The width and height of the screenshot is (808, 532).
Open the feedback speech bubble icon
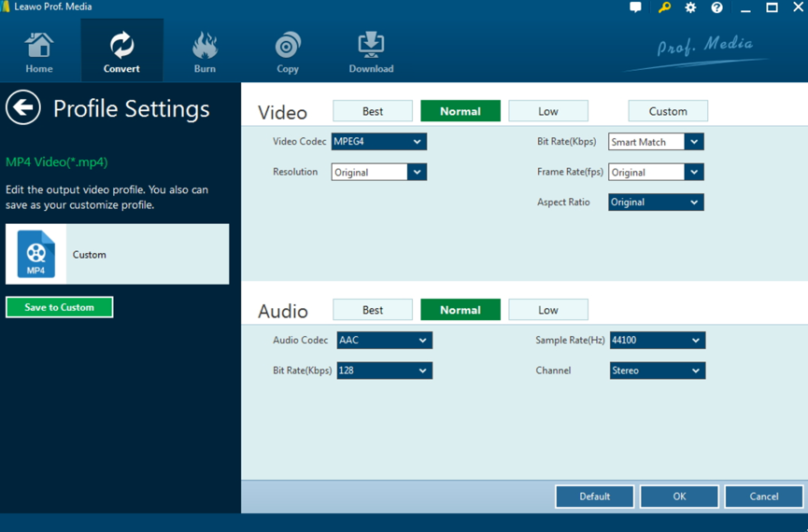(x=636, y=7)
